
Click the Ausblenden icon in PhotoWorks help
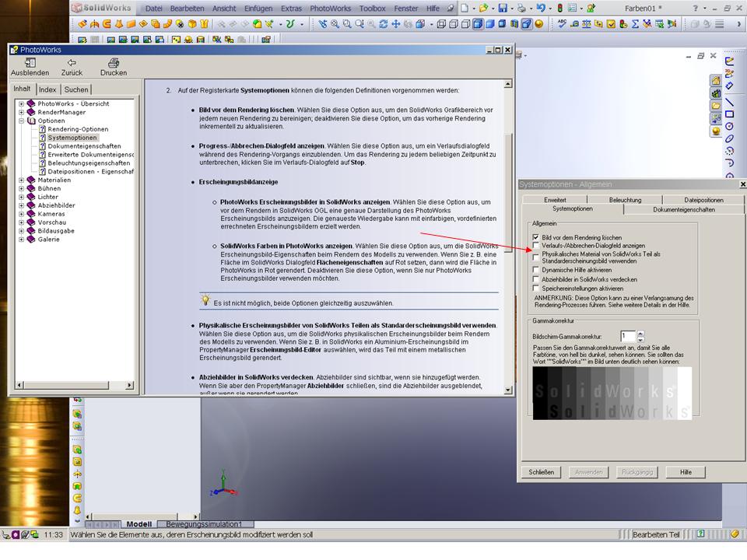30,63
